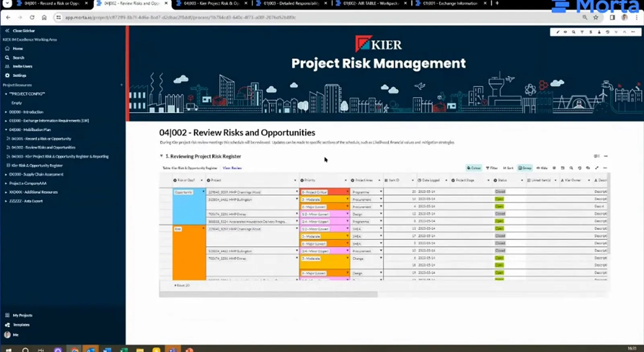Collapse the 04|000 - Mobilisation Plan node
Viewport: 644px width, 352px height.
[6, 130]
